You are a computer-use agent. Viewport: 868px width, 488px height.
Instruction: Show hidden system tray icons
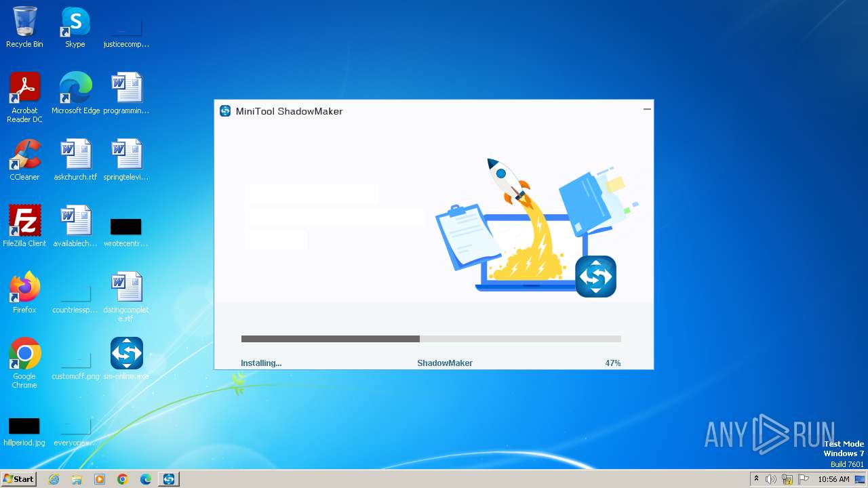(x=756, y=479)
